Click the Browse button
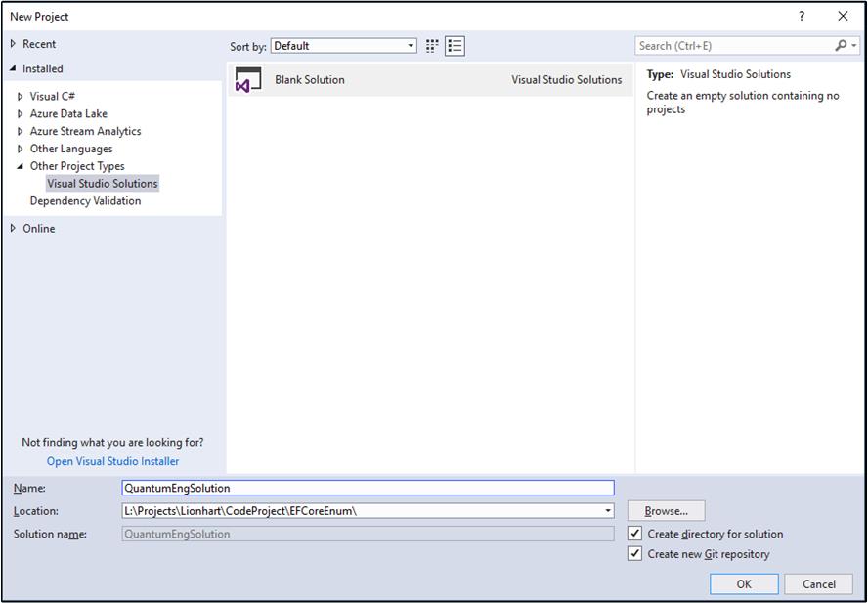 click(x=666, y=511)
